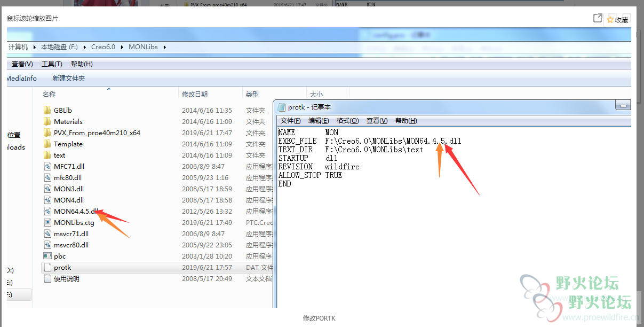Select the MON64.4.5.dll file icon
Image resolution: width=644 pixels, height=327 pixels.
(47, 212)
